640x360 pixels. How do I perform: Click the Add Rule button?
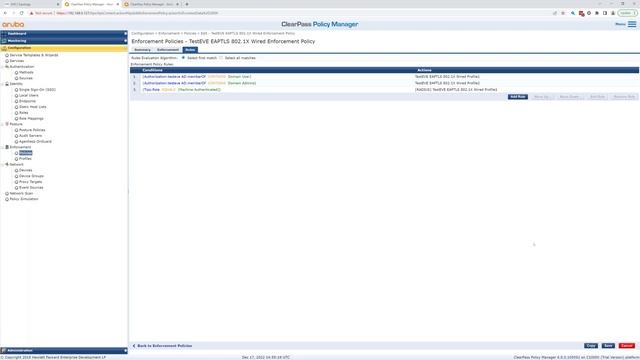[518, 97]
